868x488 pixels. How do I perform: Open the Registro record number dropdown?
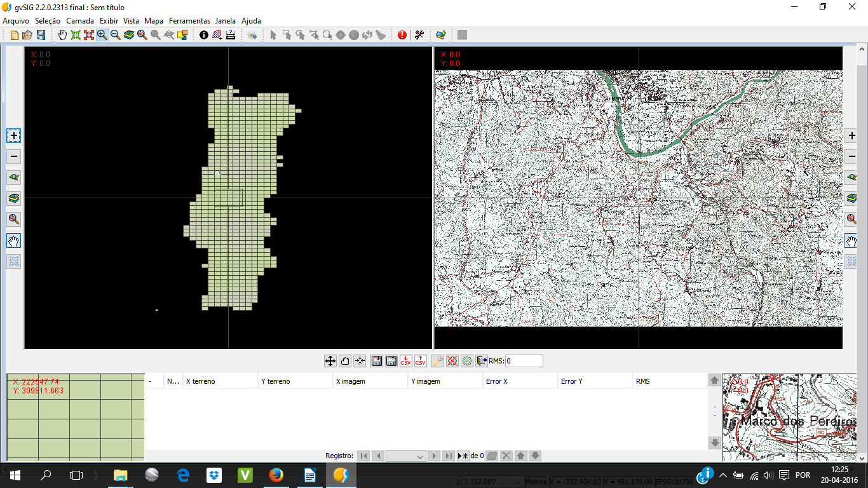tap(405, 456)
